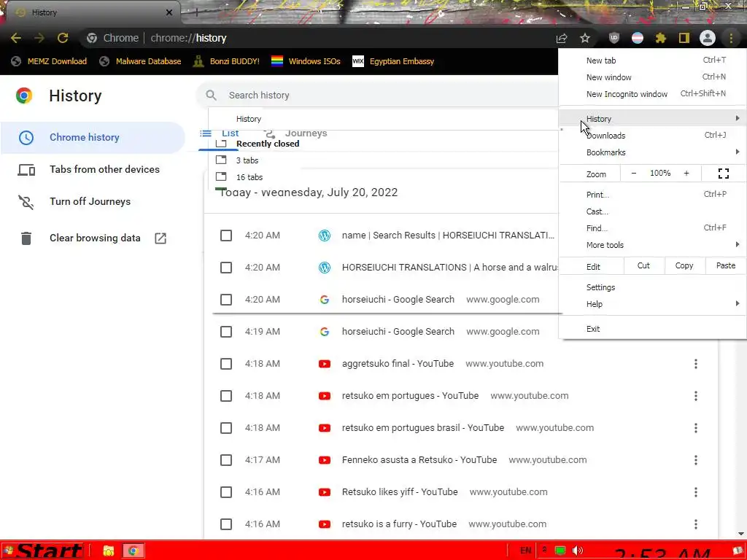Open the Extensions puzzle icon

coord(660,38)
